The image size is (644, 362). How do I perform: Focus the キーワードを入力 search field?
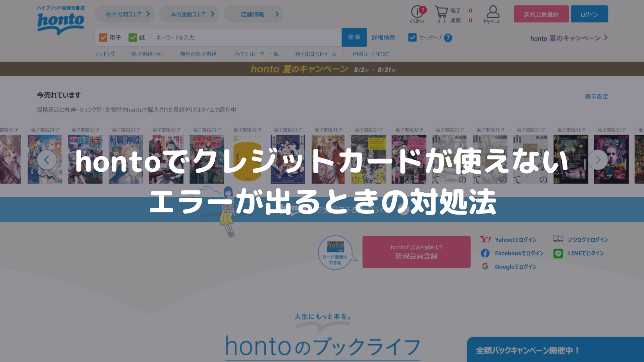pos(247,38)
